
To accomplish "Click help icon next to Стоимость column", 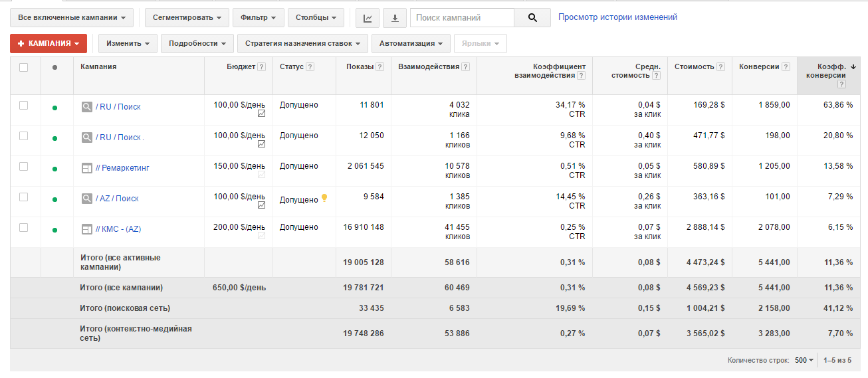I will pyautogui.click(x=720, y=67).
